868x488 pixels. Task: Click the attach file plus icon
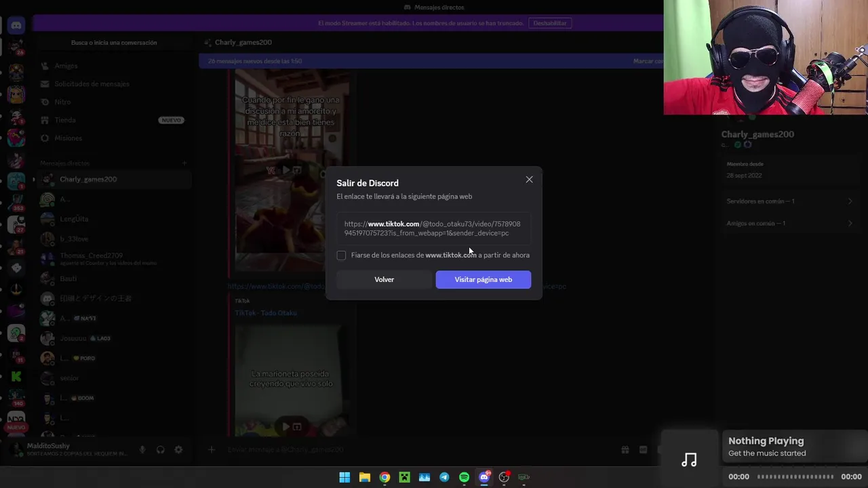[212, 449]
